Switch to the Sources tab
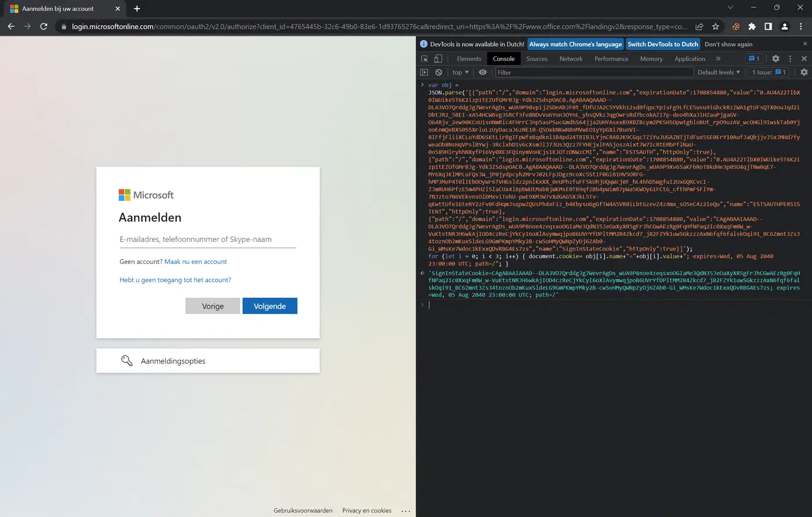The height and width of the screenshot is (517, 812). [x=536, y=59]
